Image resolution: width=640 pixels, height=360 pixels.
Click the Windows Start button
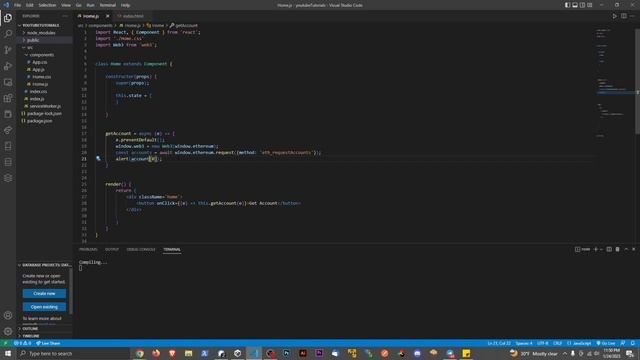coord(8,353)
